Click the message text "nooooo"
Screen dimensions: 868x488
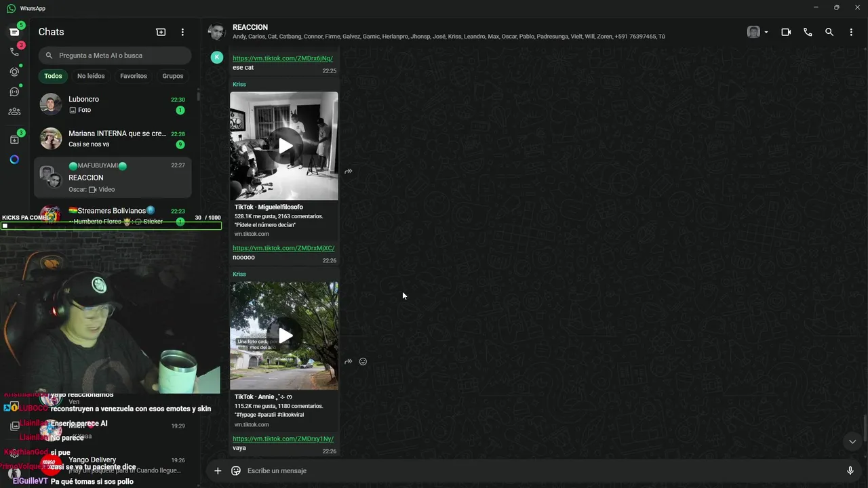[243, 258]
